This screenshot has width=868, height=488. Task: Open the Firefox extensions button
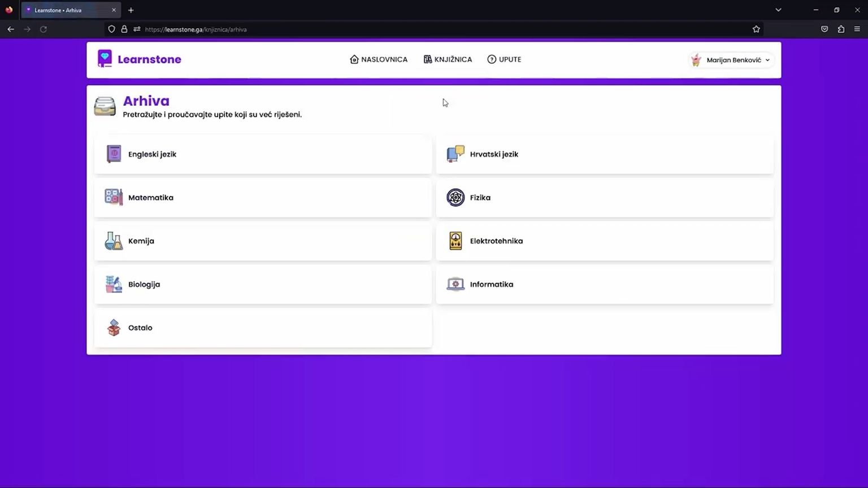[841, 29]
